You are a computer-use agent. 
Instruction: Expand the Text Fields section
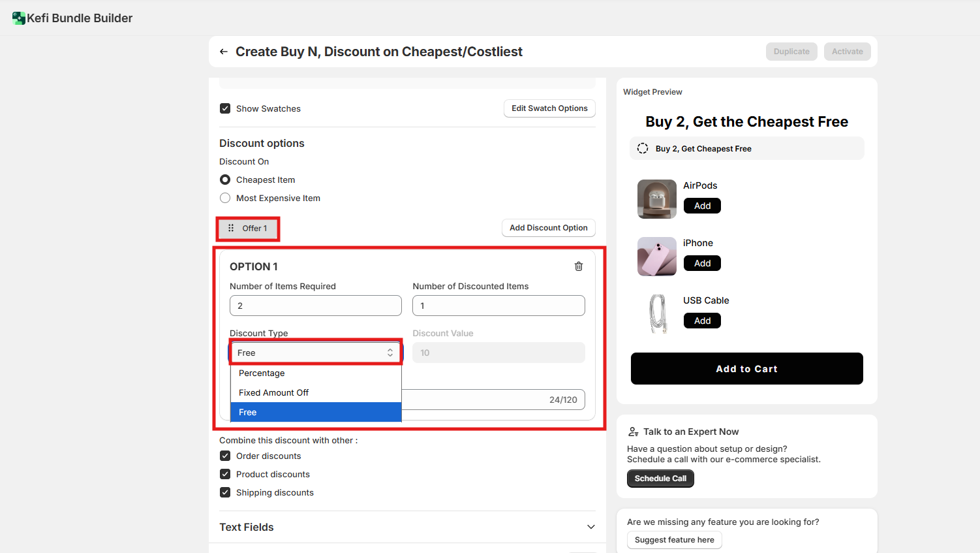click(x=590, y=527)
